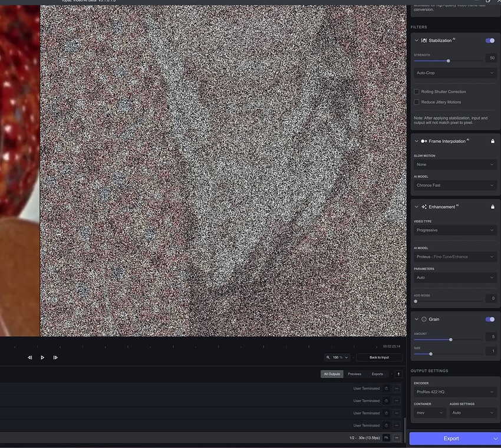This screenshot has height=448, width=501.
Task: Click the lock icon beside Enhancement
Action: [493, 207]
